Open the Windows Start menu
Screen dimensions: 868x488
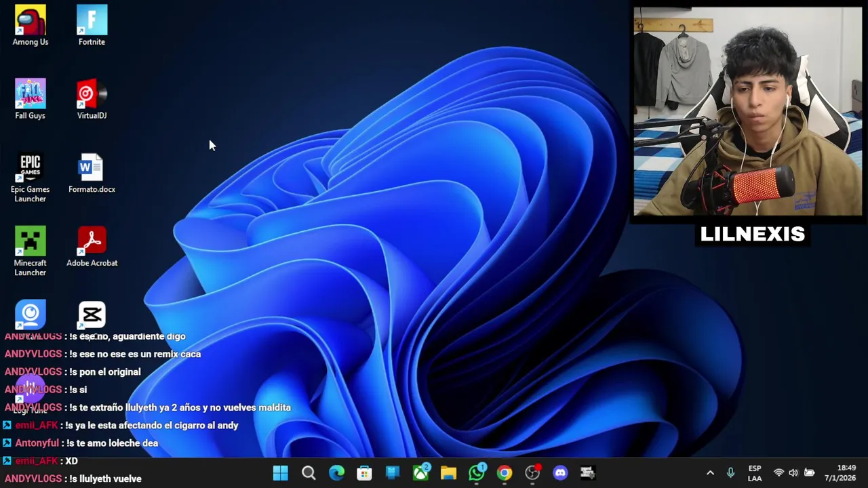[x=280, y=472]
